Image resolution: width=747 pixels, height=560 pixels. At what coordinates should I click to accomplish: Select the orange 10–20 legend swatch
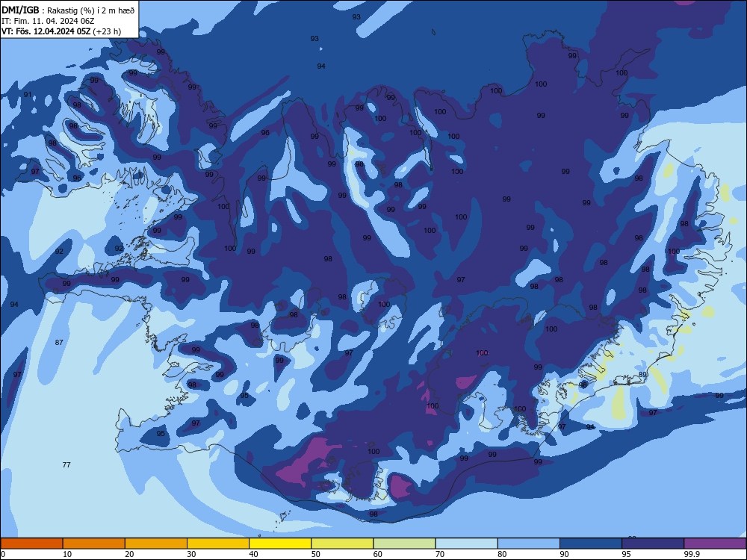point(94,544)
